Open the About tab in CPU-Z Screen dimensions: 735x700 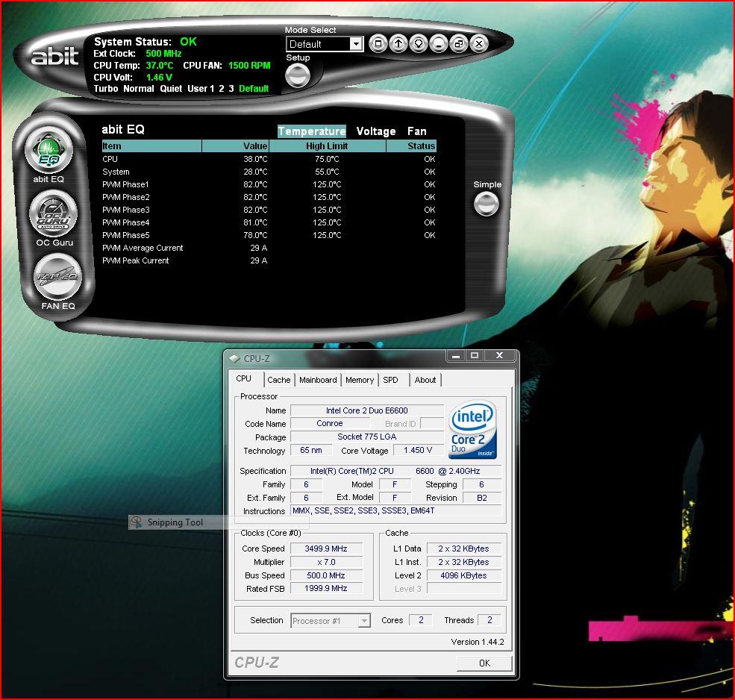click(x=425, y=381)
